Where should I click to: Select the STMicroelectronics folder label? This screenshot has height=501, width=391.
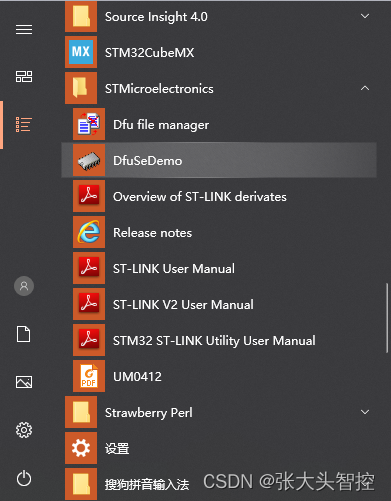(159, 89)
